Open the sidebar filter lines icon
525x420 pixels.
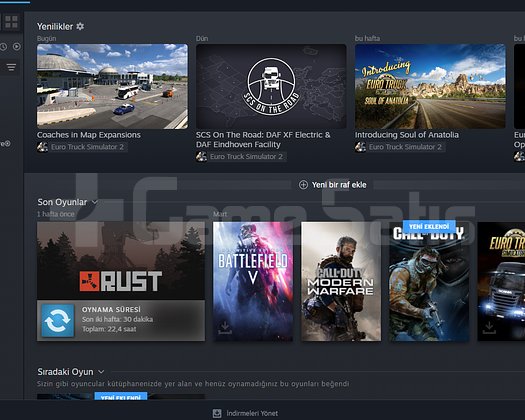tap(11, 67)
